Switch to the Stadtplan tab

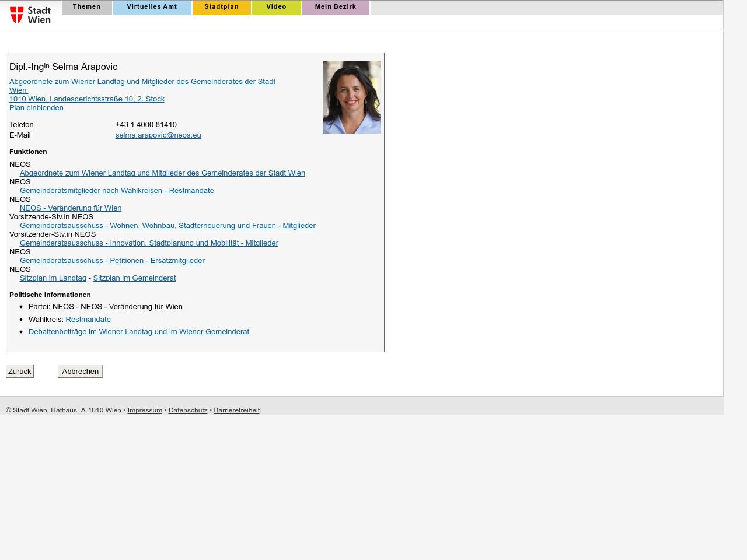pyautogui.click(x=222, y=8)
